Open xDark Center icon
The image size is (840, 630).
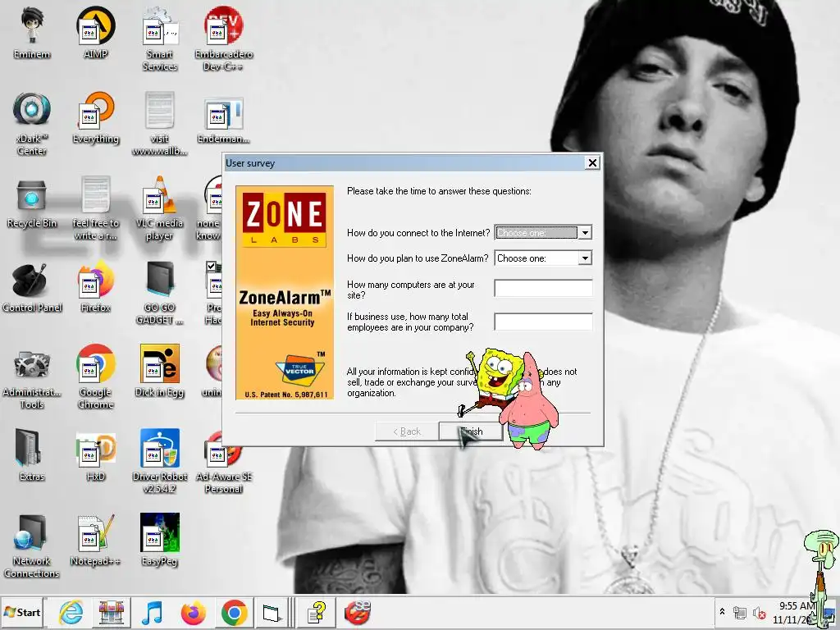(32, 123)
